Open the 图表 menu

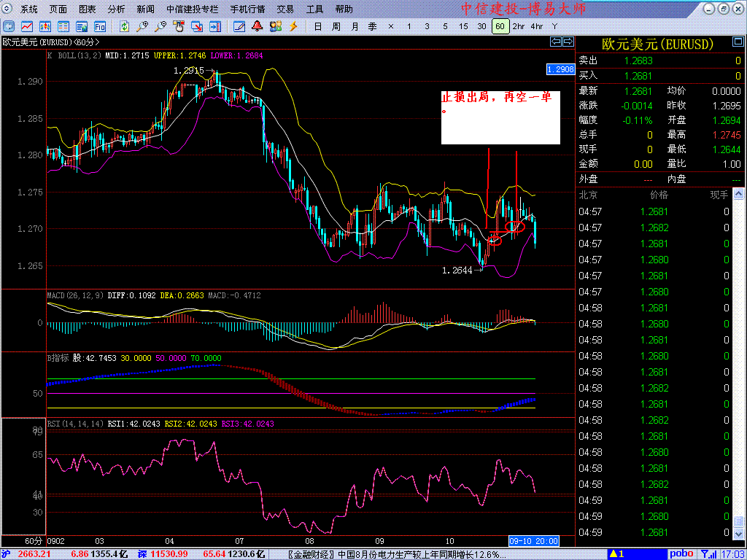point(88,9)
